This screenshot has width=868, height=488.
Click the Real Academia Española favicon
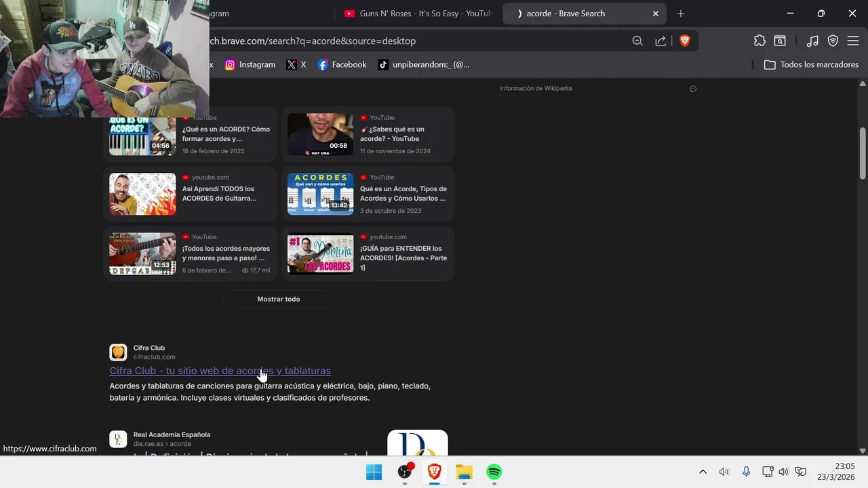point(118,439)
